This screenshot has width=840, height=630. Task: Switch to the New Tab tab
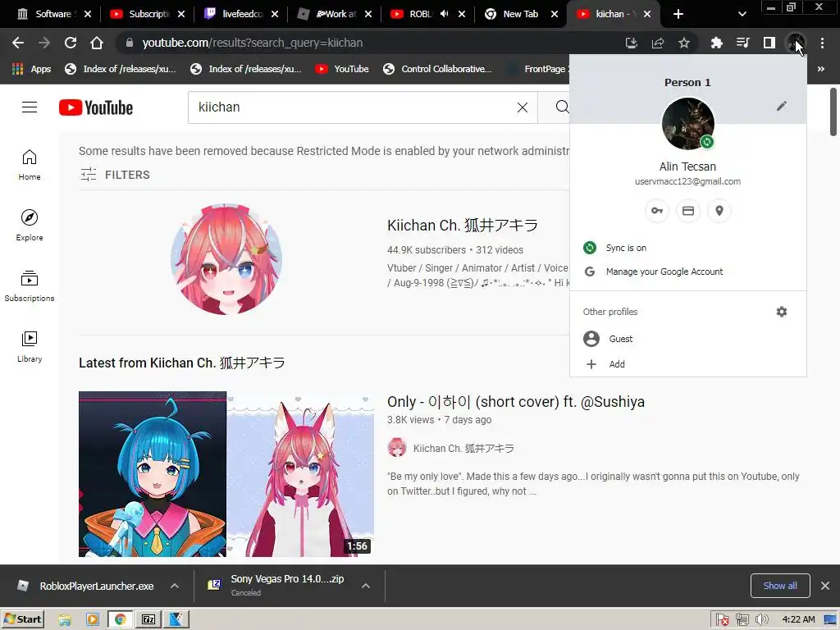519,14
